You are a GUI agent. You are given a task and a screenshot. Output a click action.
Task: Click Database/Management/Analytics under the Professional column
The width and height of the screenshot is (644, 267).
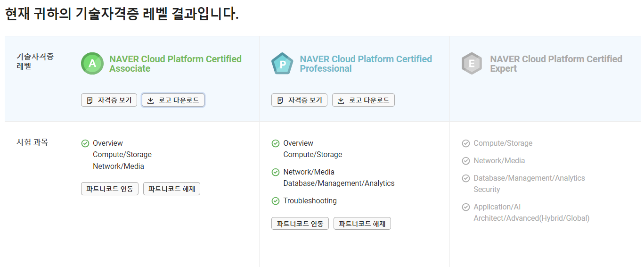pos(339,184)
